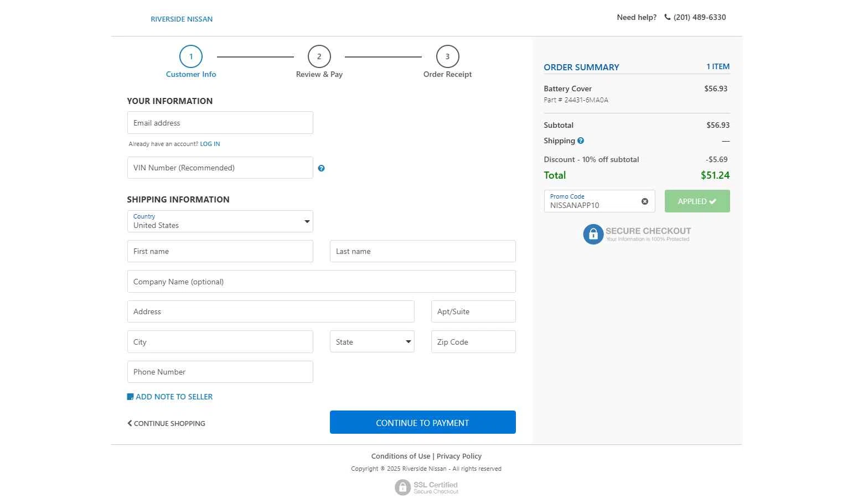Click the Shipping Information heading
Viewport: 853px width, 504px height.
click(x=178, y=200)
